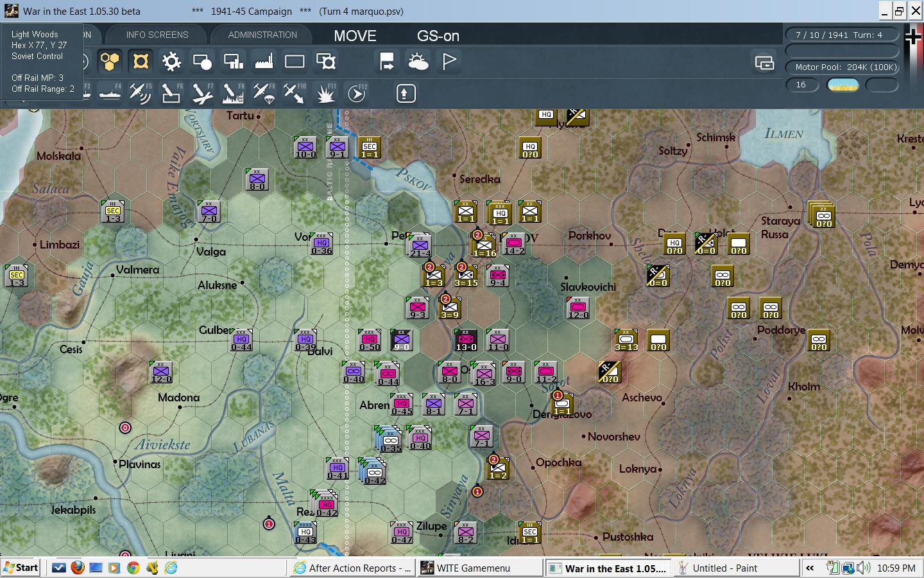This screenshot has width=924, height=578.
Task: Open the INFO SCREENS tab
Action: pyautogui.click(x=157, y=35)
